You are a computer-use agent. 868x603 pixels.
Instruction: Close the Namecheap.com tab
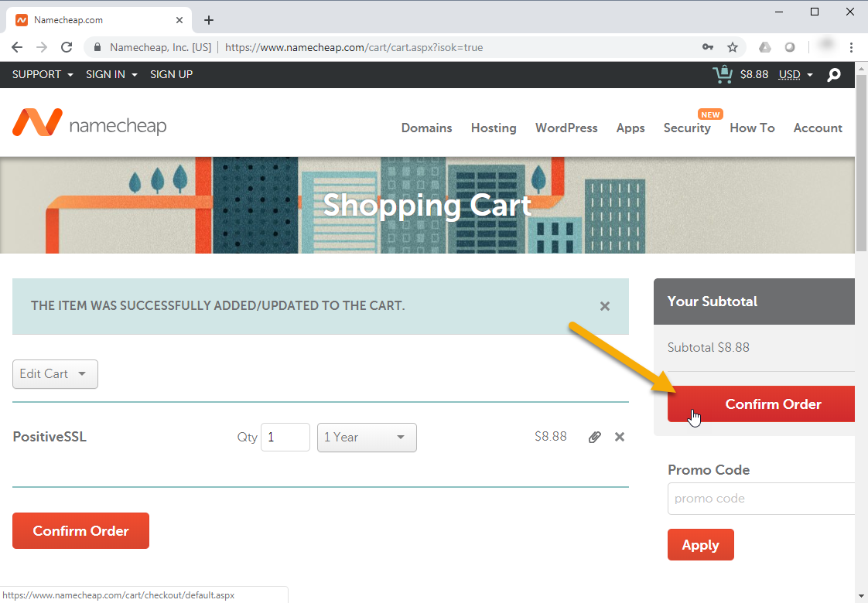point(179,20)
